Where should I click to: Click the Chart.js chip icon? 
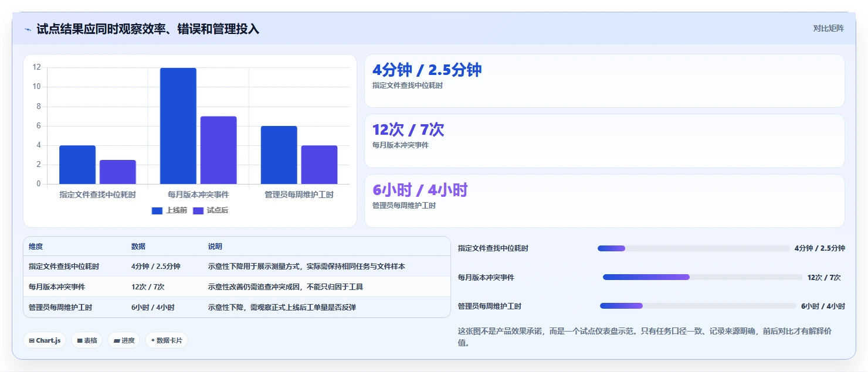click(32, 340)
